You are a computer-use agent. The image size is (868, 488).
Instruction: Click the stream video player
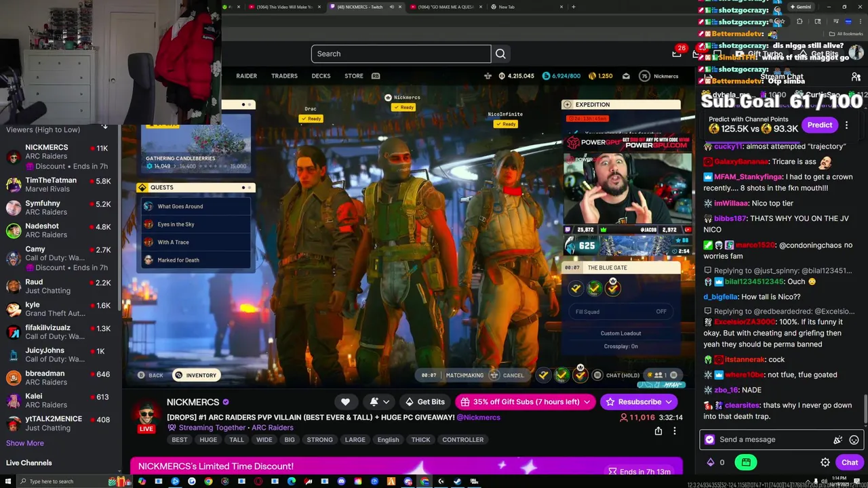tap(408, 228)
